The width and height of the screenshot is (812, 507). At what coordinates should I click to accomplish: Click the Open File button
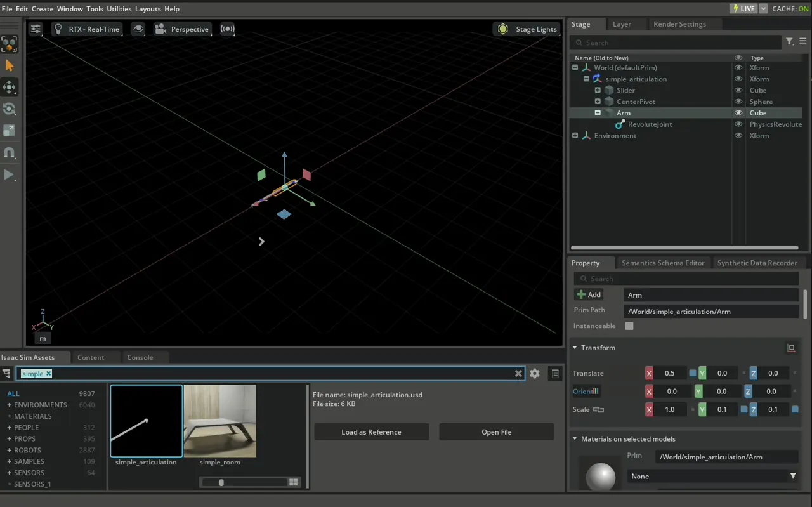pos(496,432)
